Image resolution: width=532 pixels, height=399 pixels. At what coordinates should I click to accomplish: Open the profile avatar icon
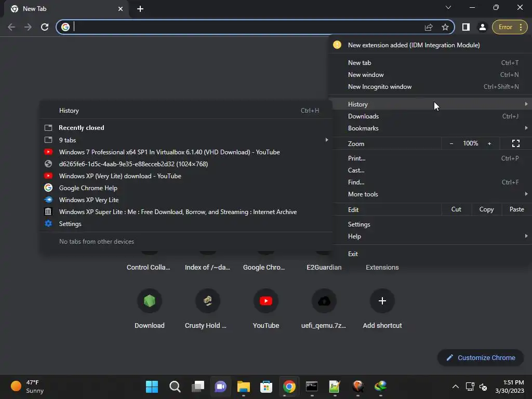[482, 27]
